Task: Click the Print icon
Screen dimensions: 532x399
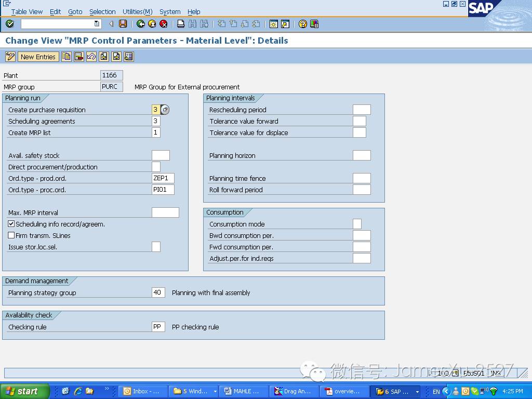Action: 181,24
